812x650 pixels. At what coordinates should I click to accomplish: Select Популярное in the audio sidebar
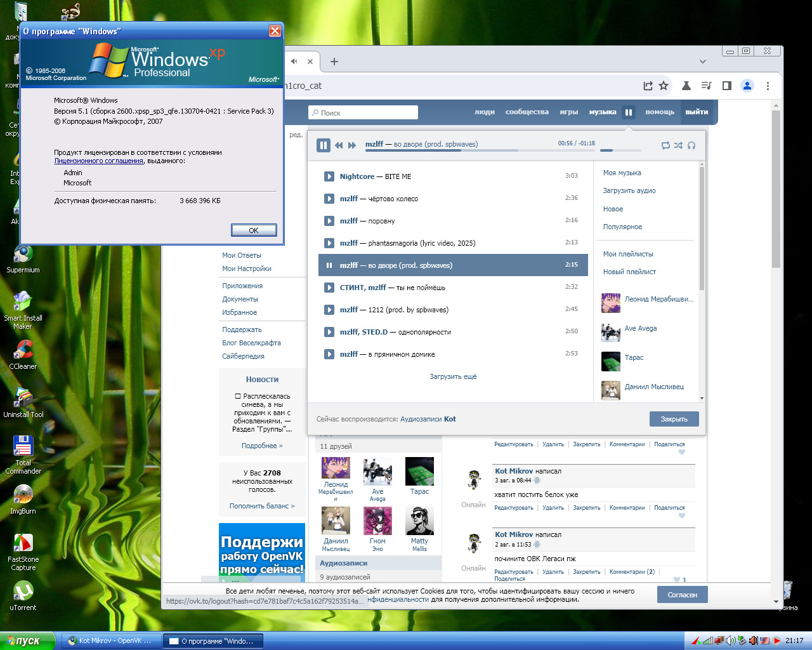pos(622,227)
